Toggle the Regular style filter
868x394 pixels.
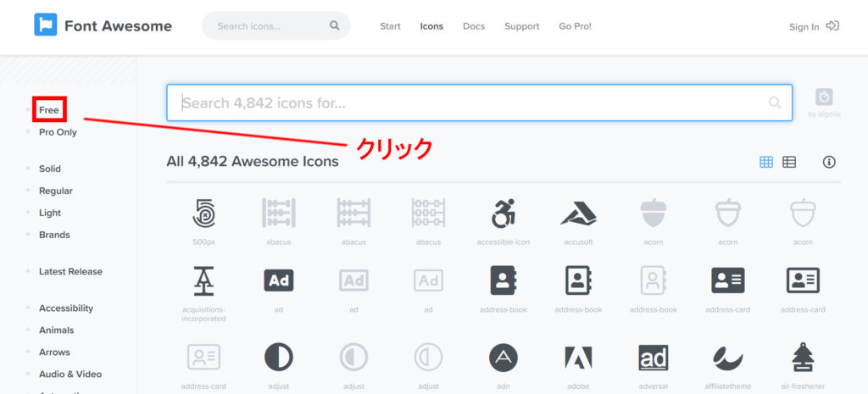pyautogui.click(x=55, y=191)
